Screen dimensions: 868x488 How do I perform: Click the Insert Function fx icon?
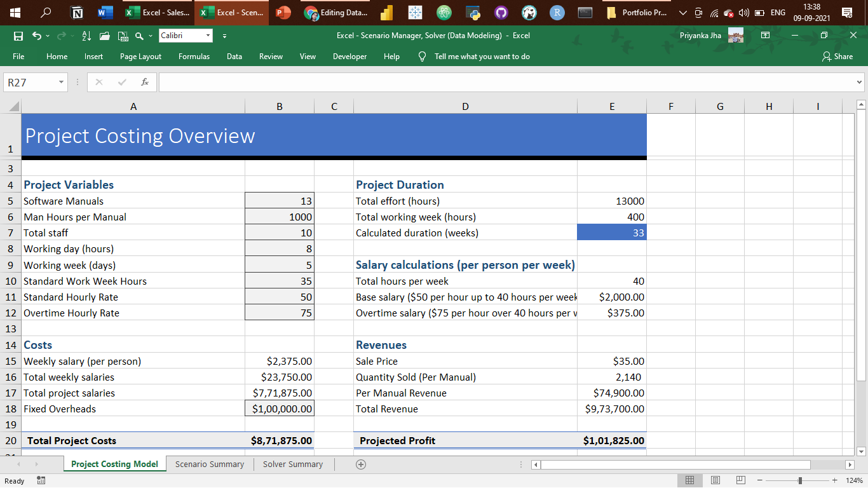click(145, 82)
